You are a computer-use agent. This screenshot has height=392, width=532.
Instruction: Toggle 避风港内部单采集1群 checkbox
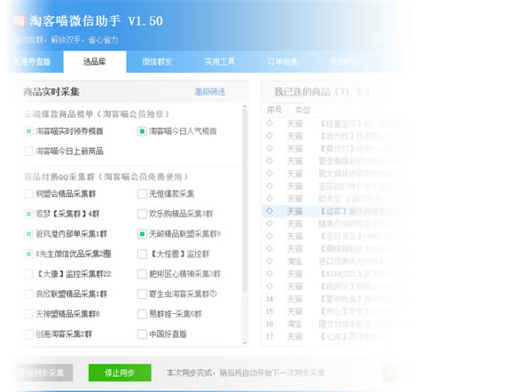point(28,234)
